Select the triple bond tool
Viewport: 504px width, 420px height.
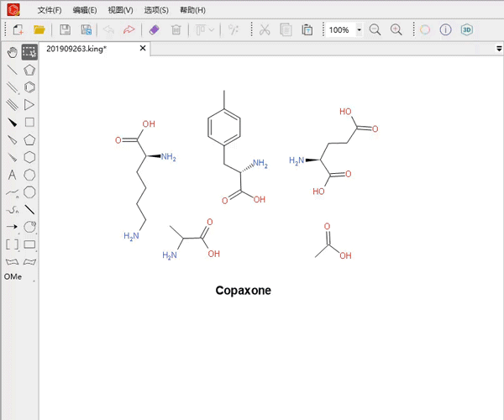click(x=13, y=105)
